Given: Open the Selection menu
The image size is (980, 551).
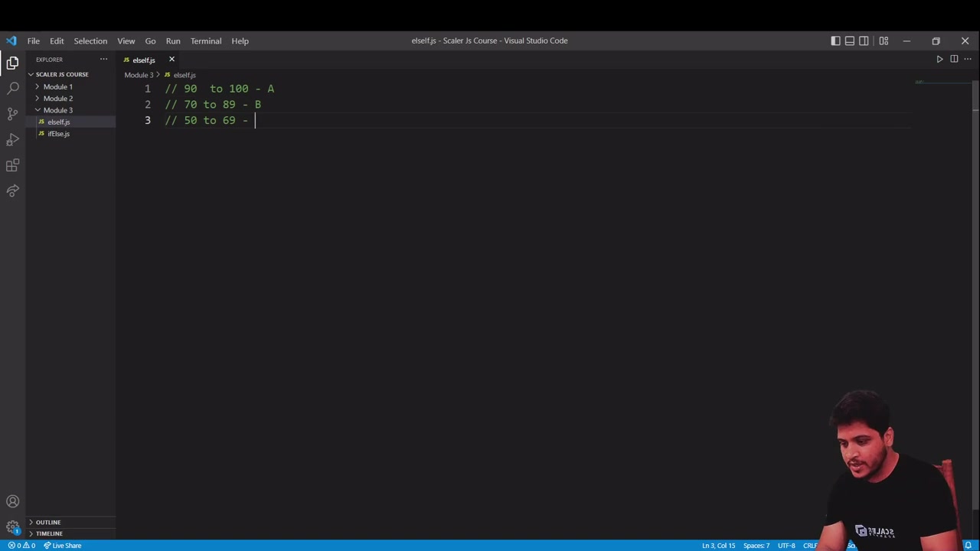Looking at the screenshot, I should 90,41.
